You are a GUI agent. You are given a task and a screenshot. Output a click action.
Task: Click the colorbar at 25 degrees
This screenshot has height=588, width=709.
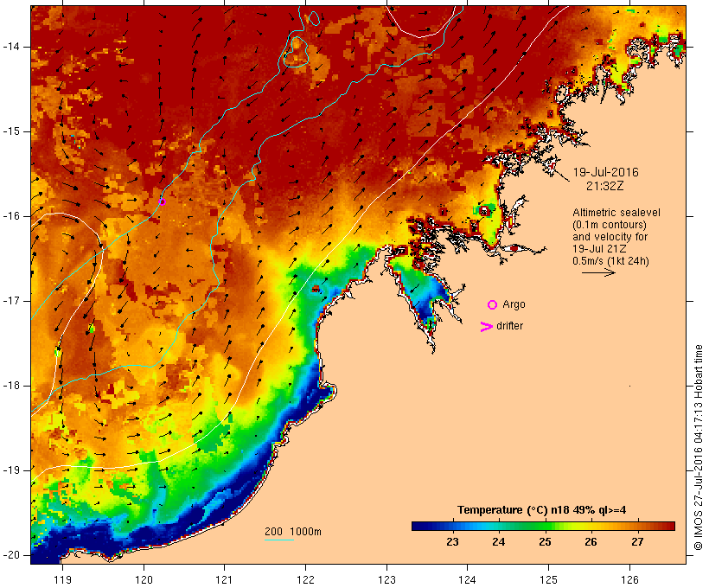pyautogui.click(x=545, y=526)
